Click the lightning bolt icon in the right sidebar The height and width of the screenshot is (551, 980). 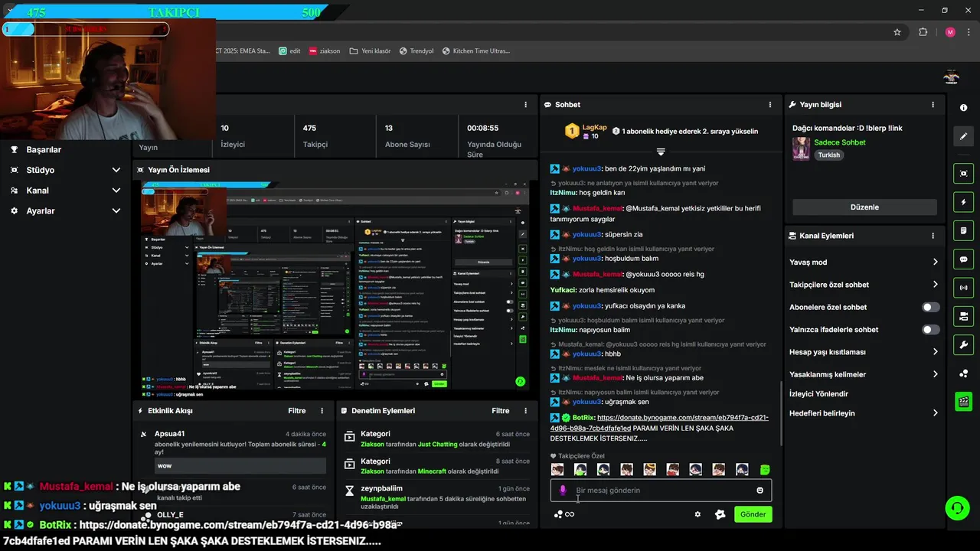[x=963, y=202]
